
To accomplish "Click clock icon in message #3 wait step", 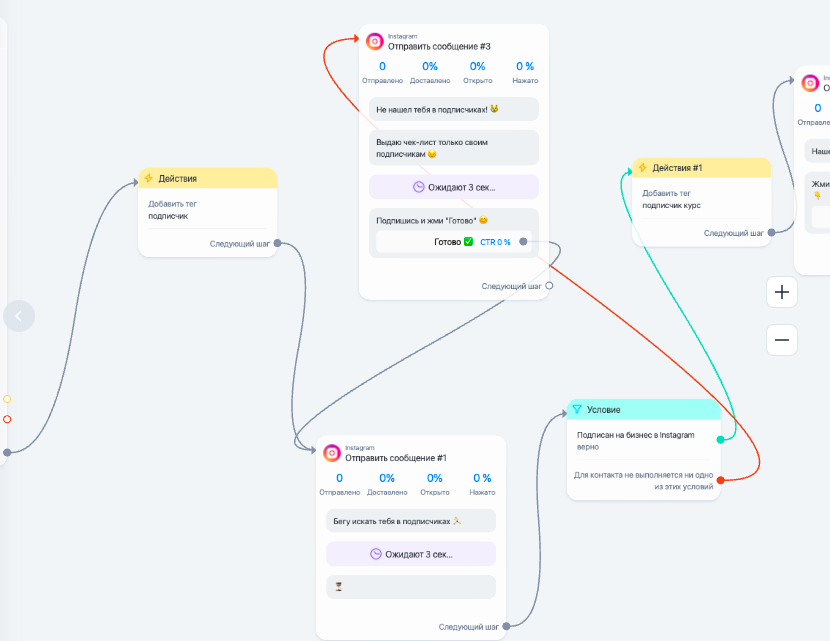I will point(418,187).
